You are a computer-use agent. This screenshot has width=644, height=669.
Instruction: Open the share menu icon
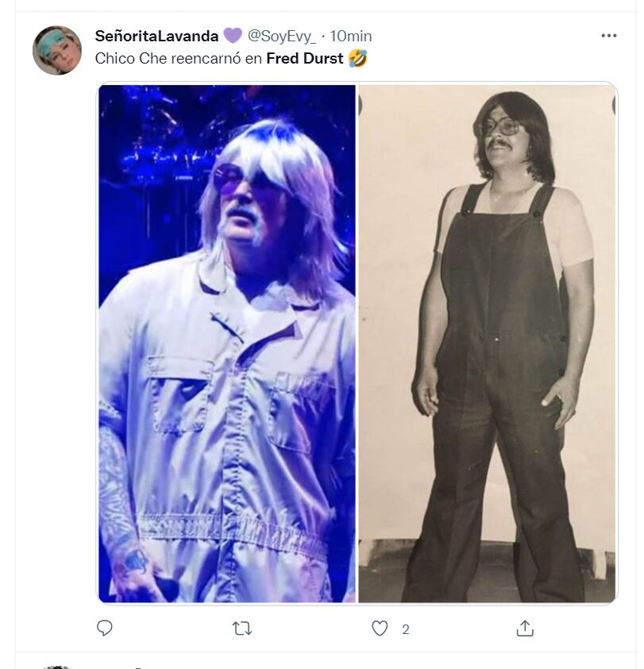coord(524,628)
